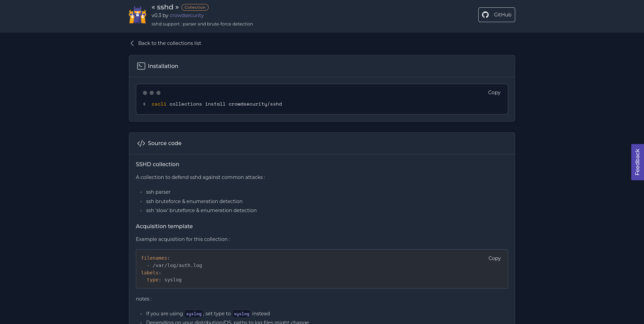Copy the cscli install command

pyautogui.click(x=494, y=92)
